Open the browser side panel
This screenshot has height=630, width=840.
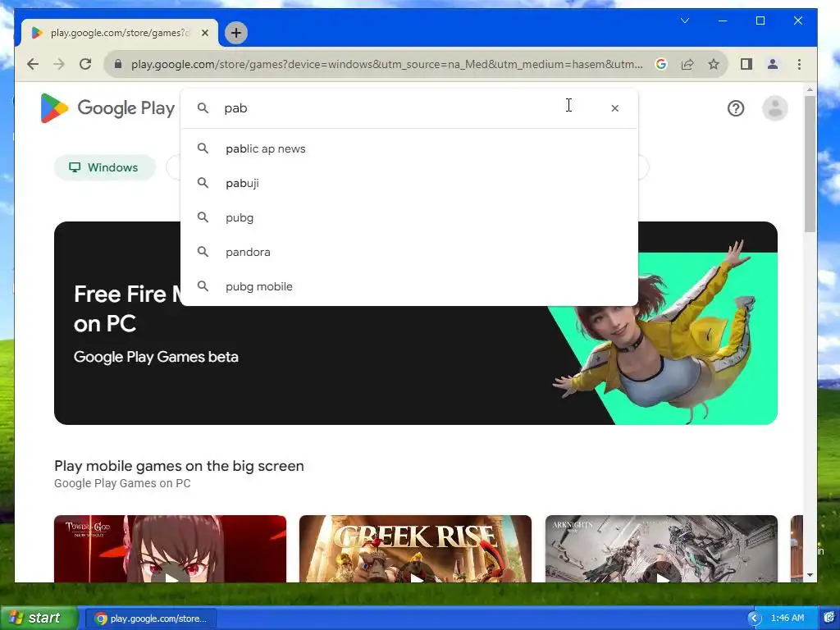click(746, 64)
